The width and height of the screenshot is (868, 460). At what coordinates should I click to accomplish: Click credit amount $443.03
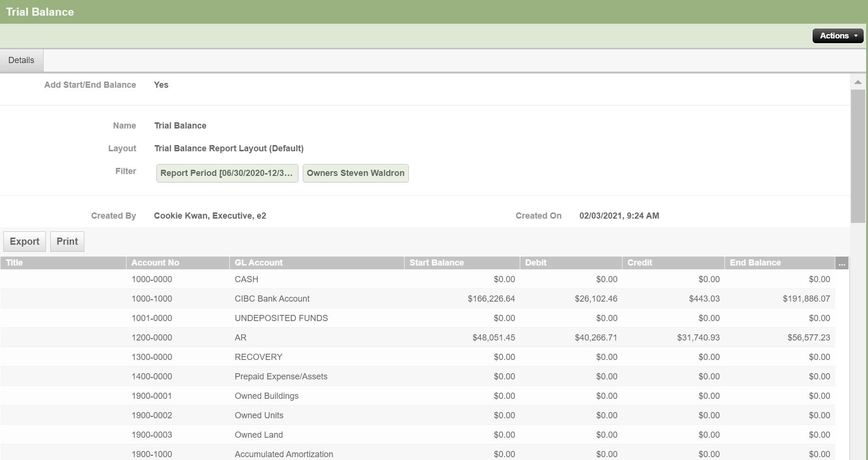(x=704, y=299)
